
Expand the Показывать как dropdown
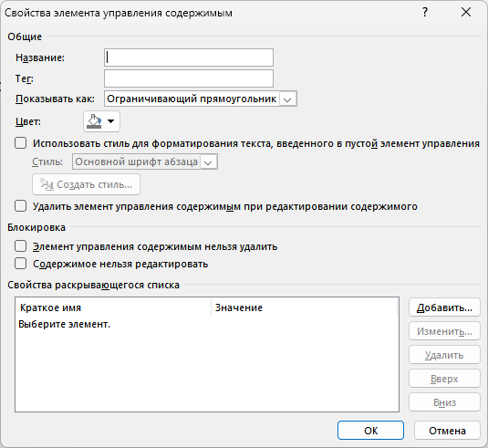(288, 99)
